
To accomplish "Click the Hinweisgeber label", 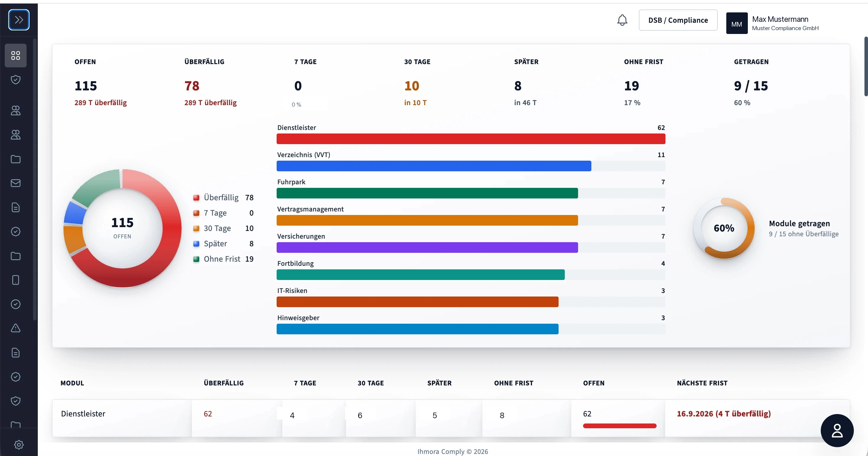I will tap(298, 317).
